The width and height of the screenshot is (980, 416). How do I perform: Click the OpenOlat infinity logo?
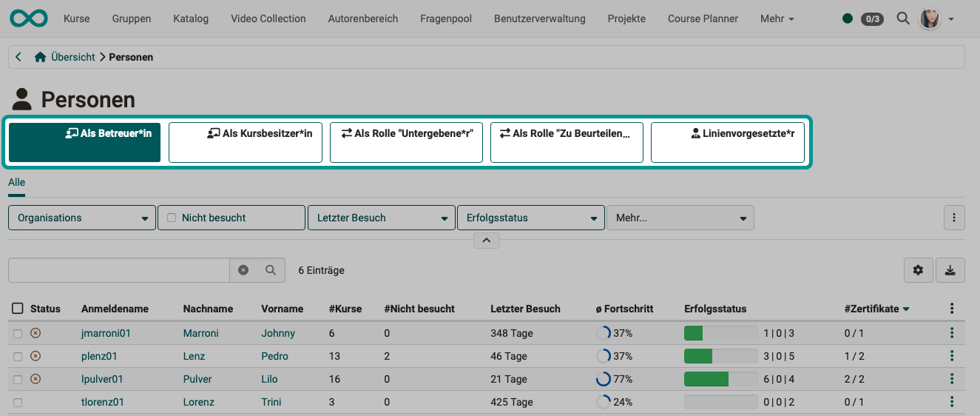[x=29, y=19]
